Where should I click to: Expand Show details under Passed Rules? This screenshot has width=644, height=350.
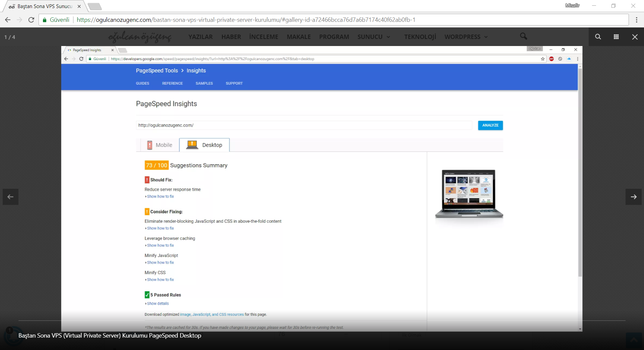pyautogui.click(x=157, y=304)
